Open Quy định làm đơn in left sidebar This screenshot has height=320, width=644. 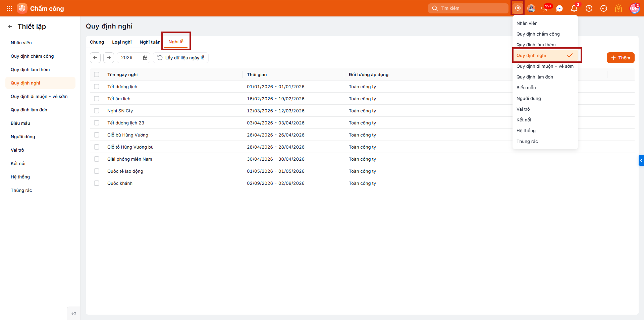click(40, 110)
